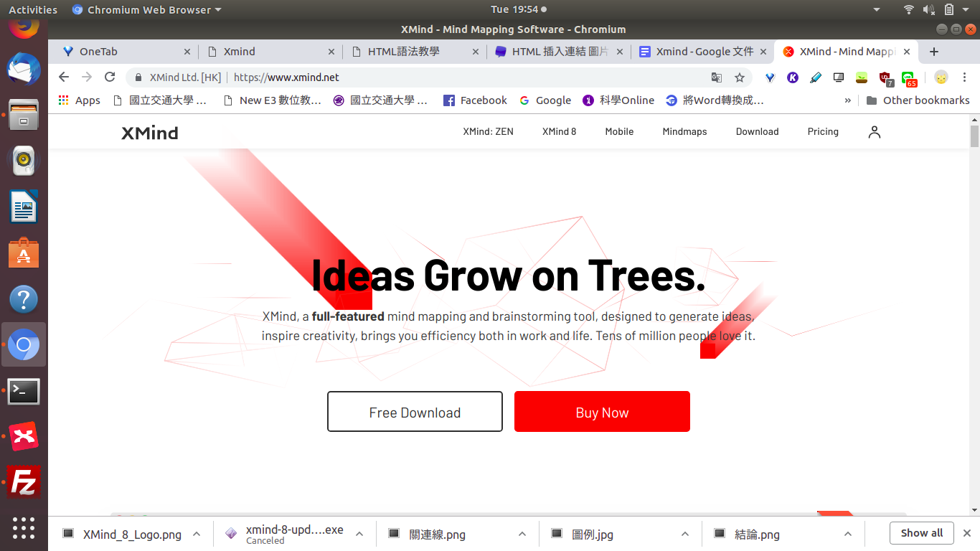Launch Rhythmbox from the dock

point(24,161)
